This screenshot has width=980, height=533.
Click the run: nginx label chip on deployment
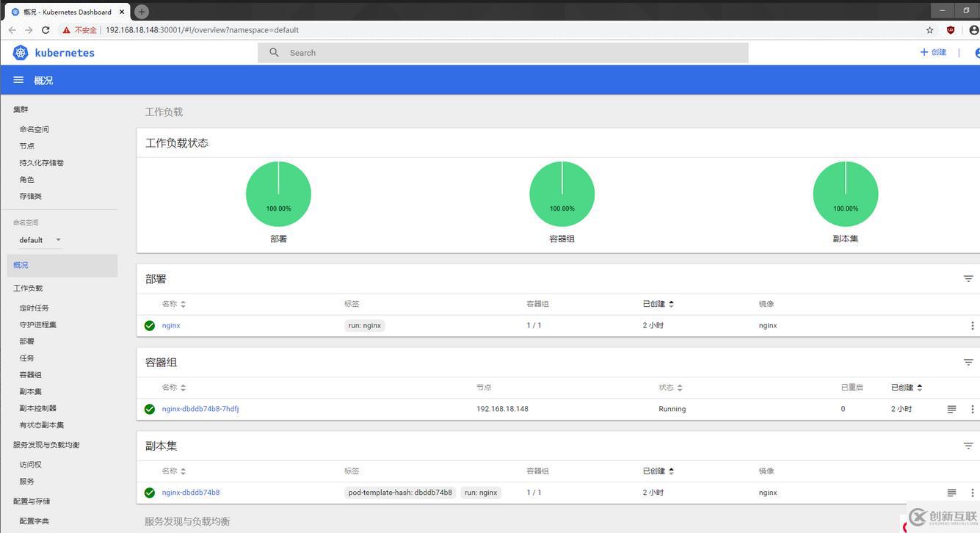point(365,325)
